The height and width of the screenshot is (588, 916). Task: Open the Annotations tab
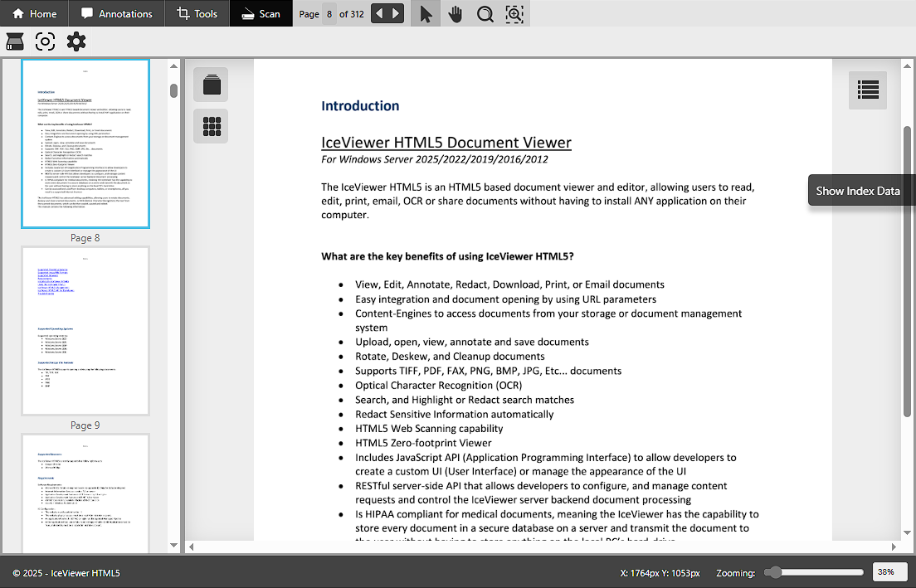117,14
